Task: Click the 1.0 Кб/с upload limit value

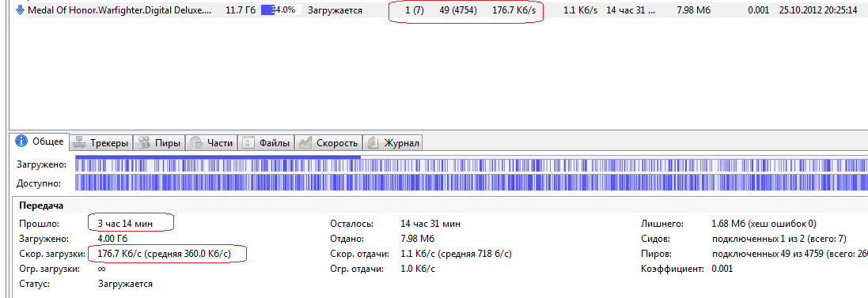Action: point(418,269)
